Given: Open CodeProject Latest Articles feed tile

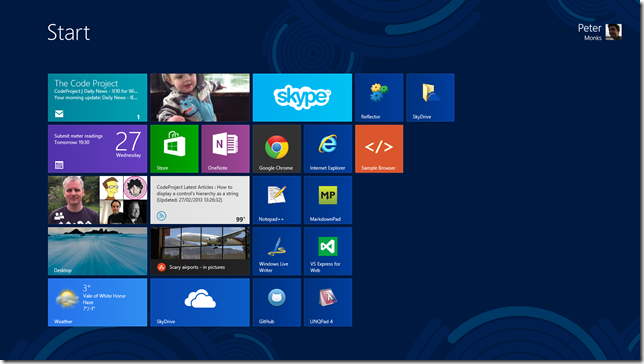Looking at the screenshot, I should 200,200.
